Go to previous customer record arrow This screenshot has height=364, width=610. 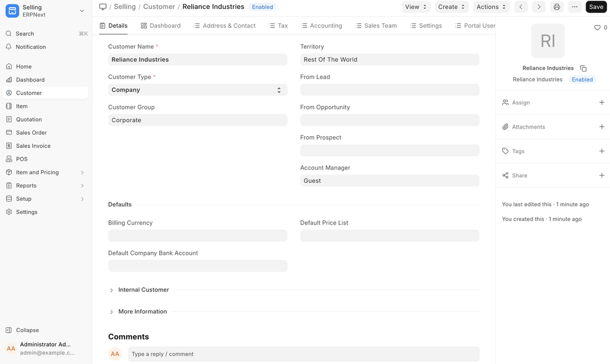[x=521, y=7]
